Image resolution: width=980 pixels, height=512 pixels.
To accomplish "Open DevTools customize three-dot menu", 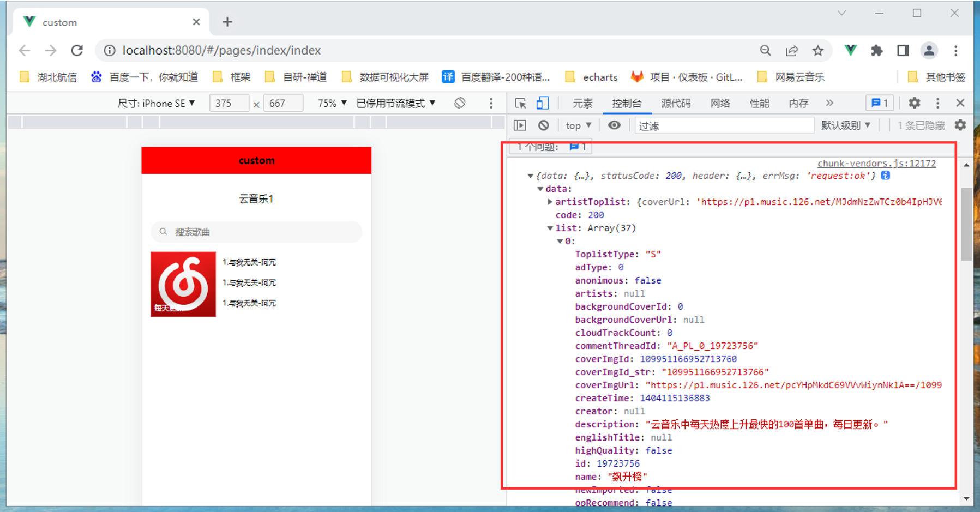I will [937, 103].
